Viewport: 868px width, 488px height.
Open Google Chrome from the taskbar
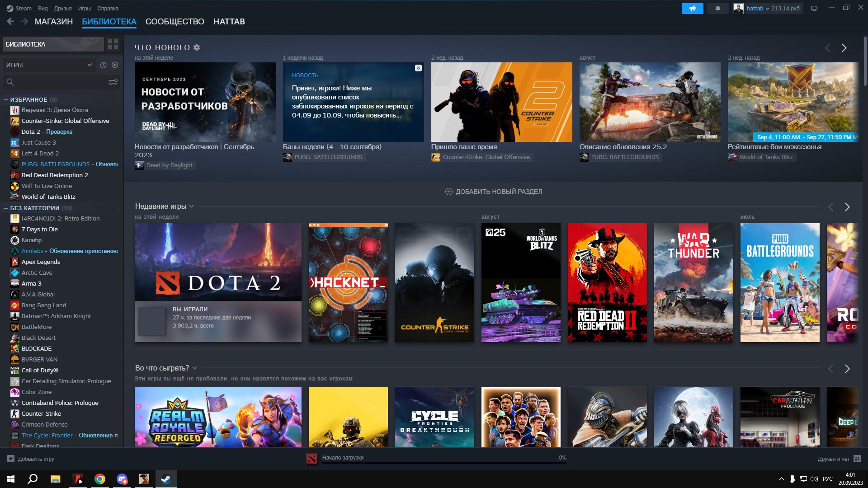pyautogui.click(x=100, y=479)
